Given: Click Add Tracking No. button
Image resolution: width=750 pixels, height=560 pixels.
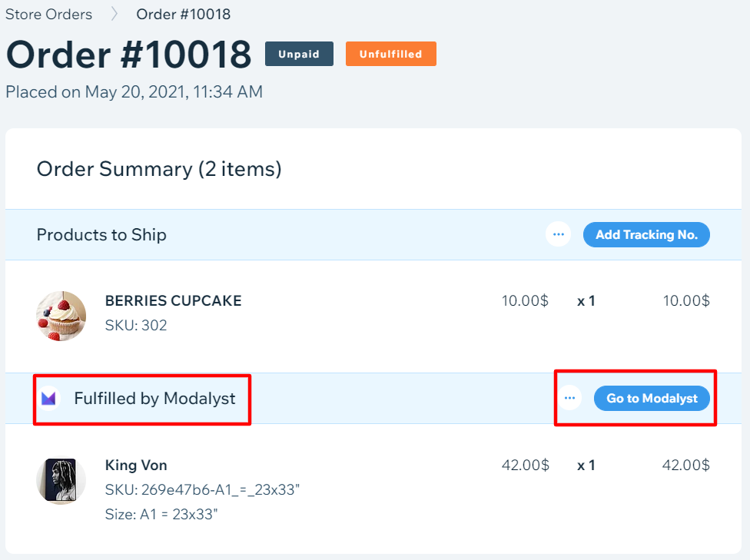Looking at the screenshot, I should pos(646,234).
